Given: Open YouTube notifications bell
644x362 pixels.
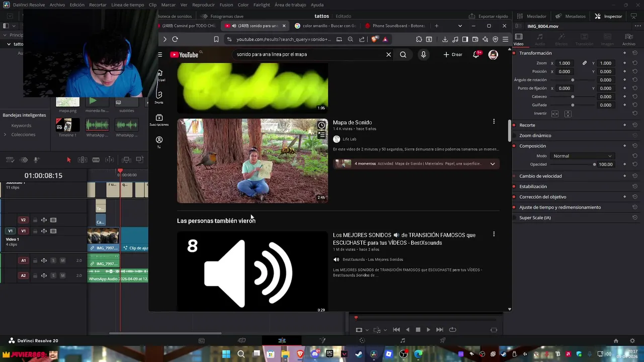Looking at the screenshot, I should tap(475, 54).
